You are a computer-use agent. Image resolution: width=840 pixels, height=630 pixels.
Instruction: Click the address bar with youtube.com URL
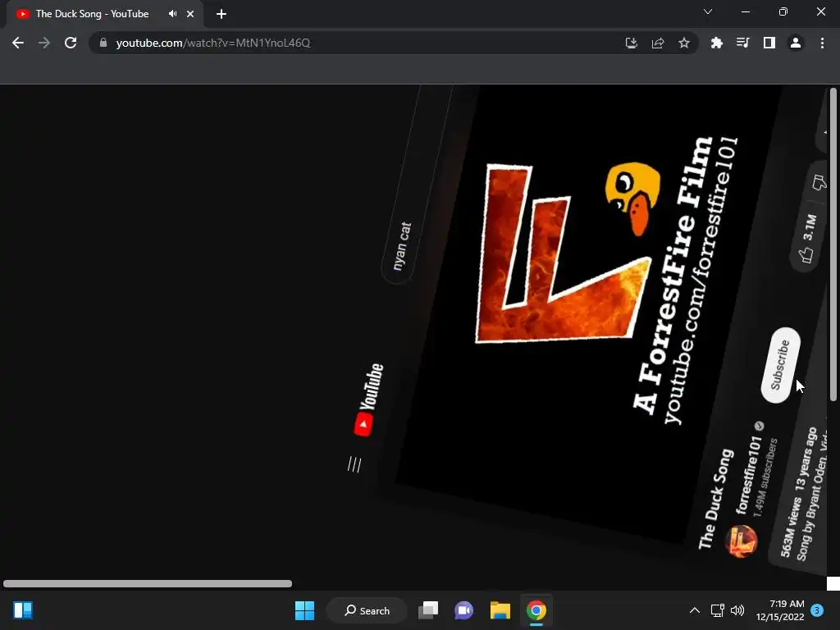354,43
